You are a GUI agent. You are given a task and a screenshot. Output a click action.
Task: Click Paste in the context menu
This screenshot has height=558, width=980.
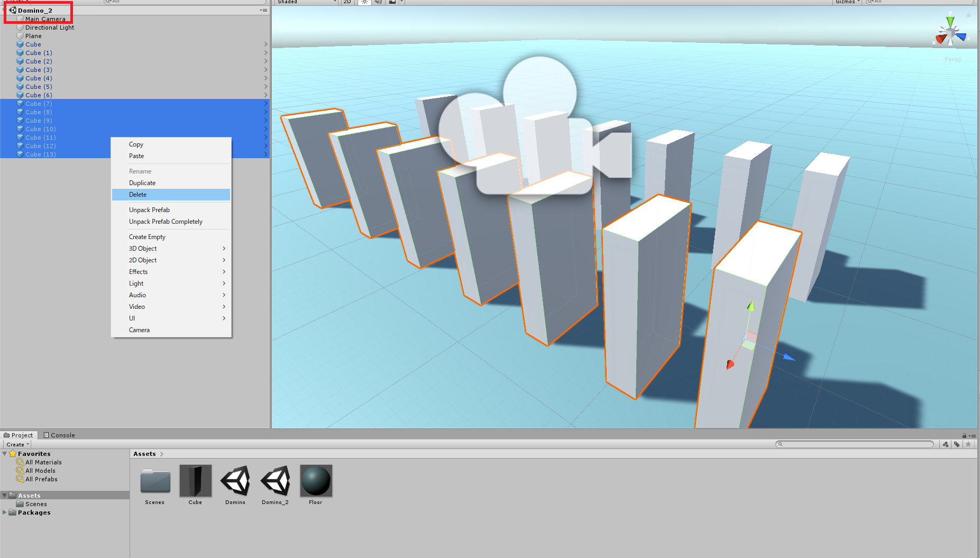171,156
